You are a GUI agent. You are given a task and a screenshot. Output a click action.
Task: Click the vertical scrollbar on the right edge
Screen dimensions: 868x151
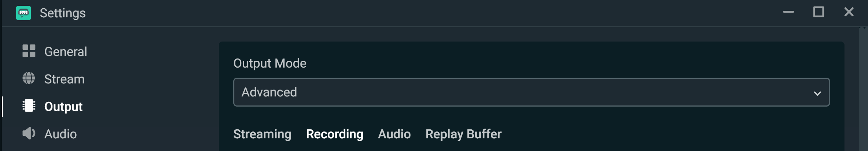[863, 90]
